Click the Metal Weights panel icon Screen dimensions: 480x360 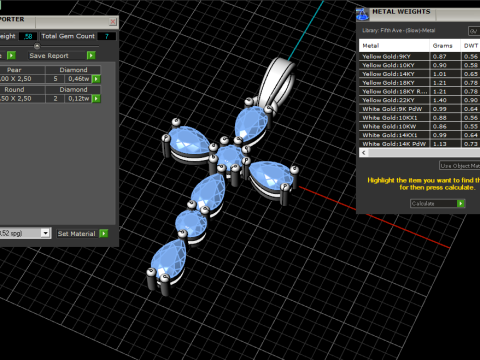362,14
